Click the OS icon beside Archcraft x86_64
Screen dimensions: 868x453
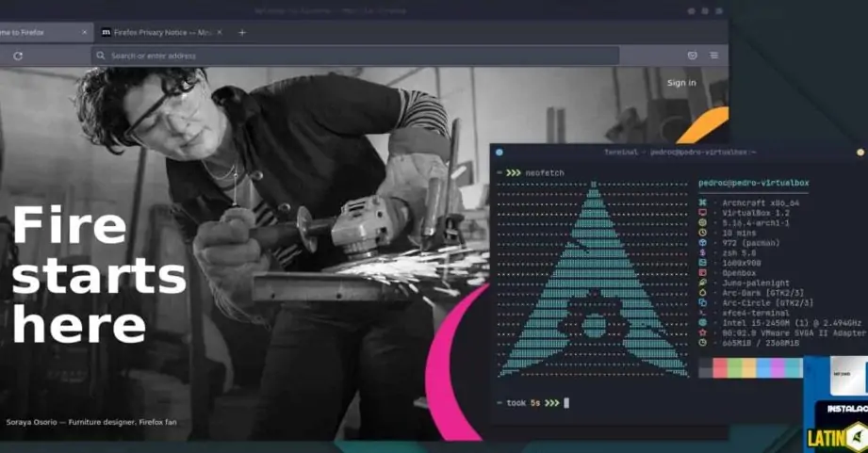[702, 203]
